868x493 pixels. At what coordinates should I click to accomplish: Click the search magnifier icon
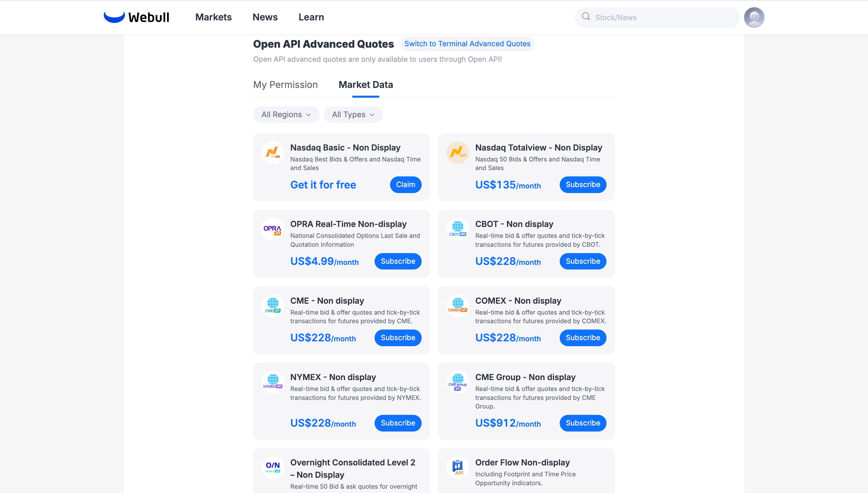(586, 17)
